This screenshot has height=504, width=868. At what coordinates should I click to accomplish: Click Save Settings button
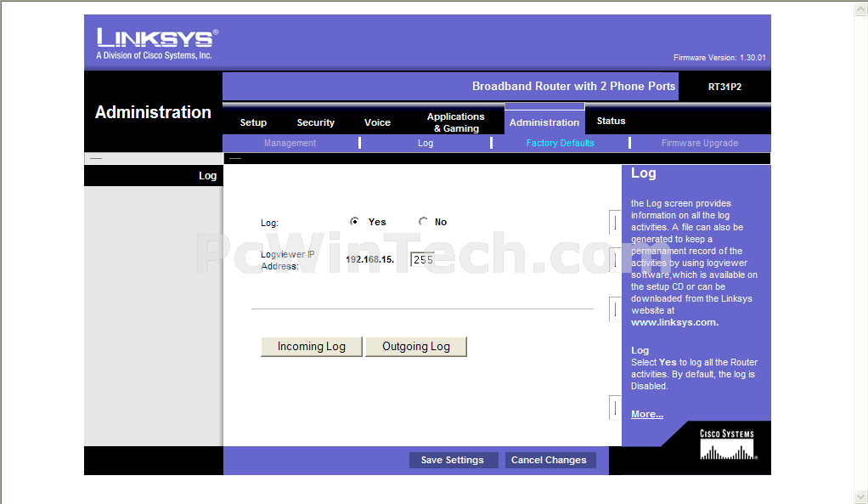click(453, 460)
